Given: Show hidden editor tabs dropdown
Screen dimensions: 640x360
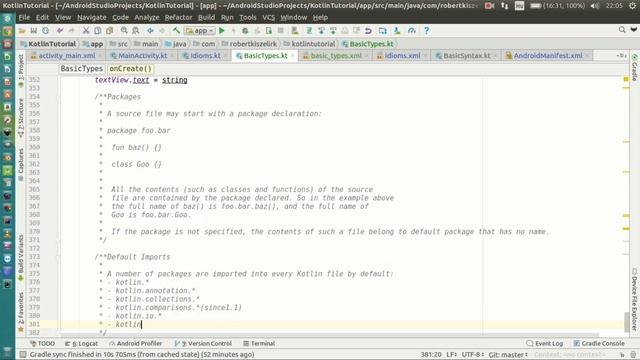Looking at the screenshot, I should tap(621, 56).
